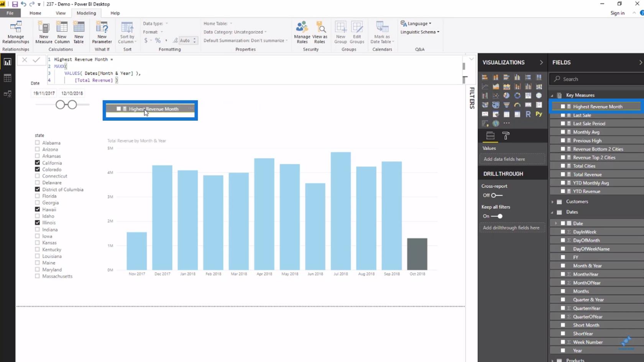Switch to the View ribbon tab

pos(61,13)
